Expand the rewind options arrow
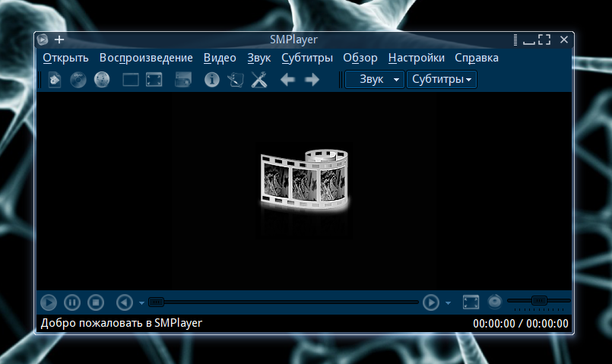The image size is (612, 364). pyautogui.click(x=141, y=303)
